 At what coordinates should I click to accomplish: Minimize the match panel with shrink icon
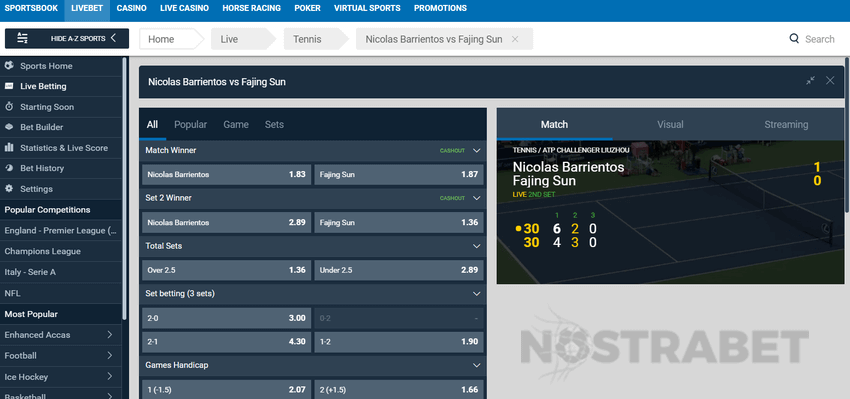pos(810,81)
